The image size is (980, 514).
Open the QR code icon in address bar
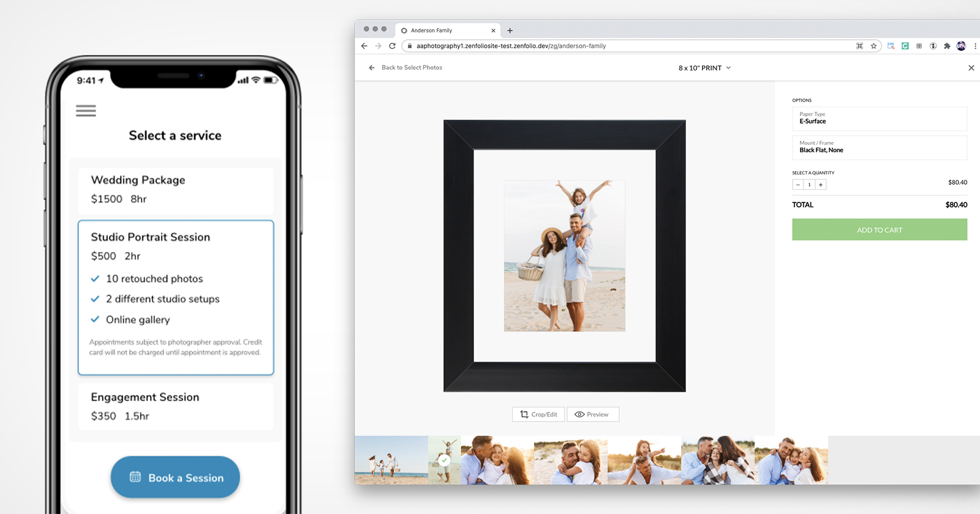coord(859,46)
